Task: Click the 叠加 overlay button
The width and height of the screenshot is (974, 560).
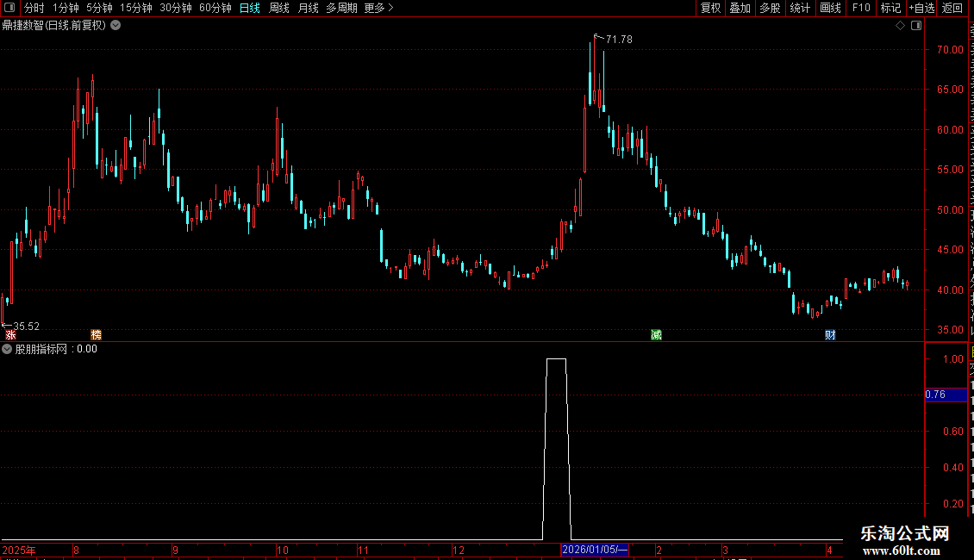Action: point(740,8)
